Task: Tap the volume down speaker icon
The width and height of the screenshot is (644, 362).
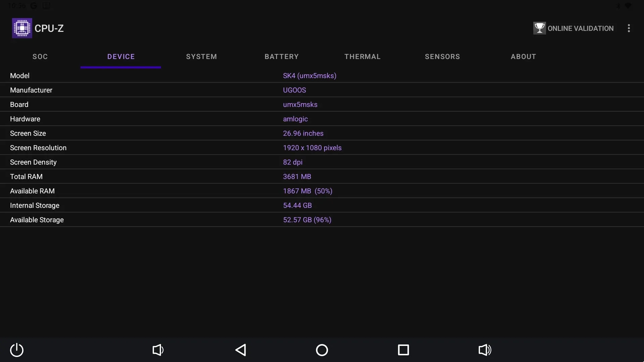Action: [158, 350]
